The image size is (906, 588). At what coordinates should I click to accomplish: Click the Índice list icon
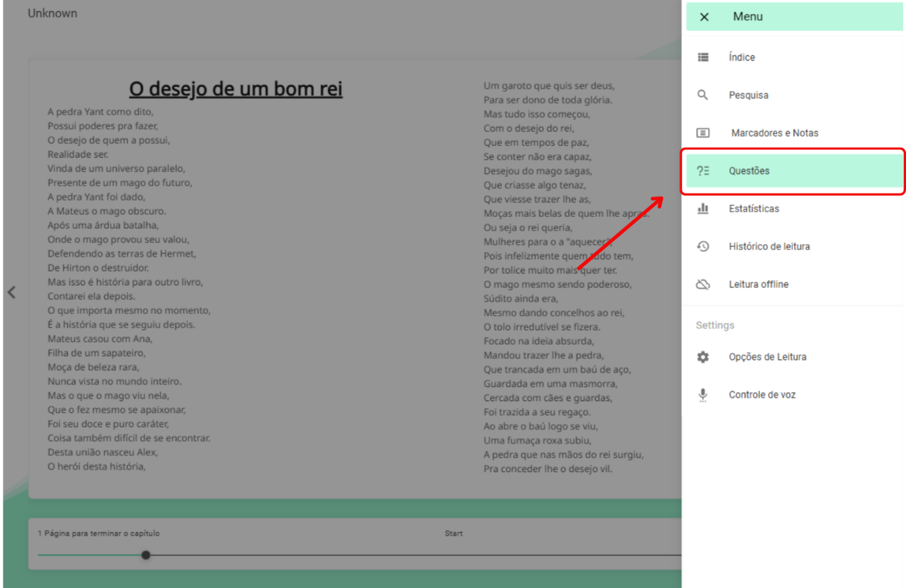tap(703, 57)
